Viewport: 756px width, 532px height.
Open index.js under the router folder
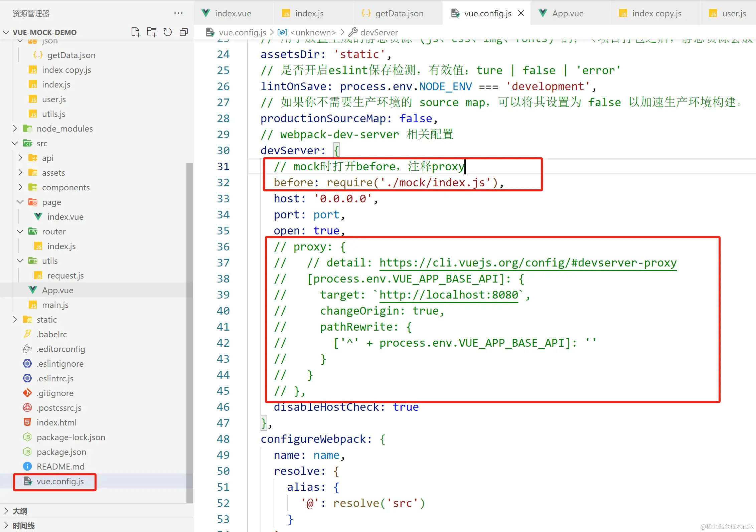click(61, 246)
